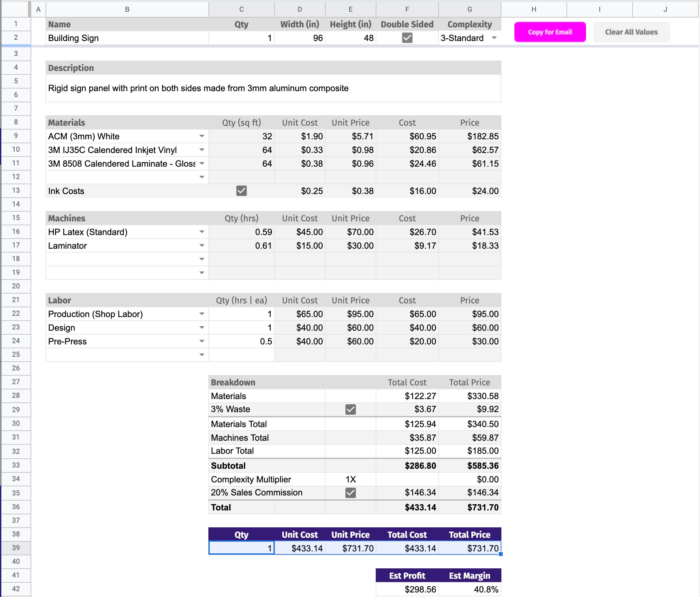700x597 pixels.
Task: Click the Copy for Email button
Action: click(550, 32)
